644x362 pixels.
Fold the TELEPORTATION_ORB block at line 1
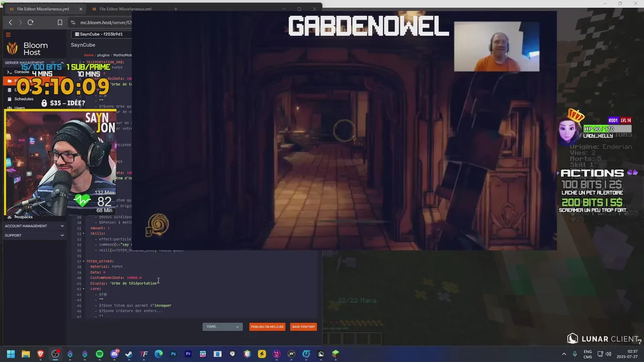(x=84, y=62)
